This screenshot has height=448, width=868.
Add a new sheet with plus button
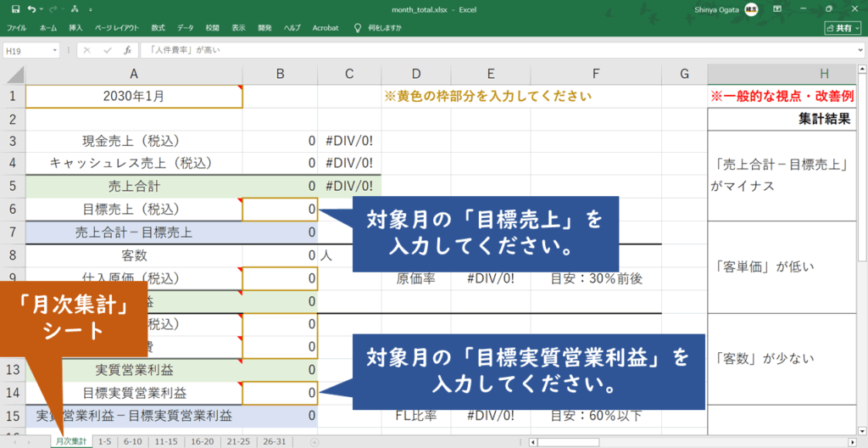coord(314,442)
